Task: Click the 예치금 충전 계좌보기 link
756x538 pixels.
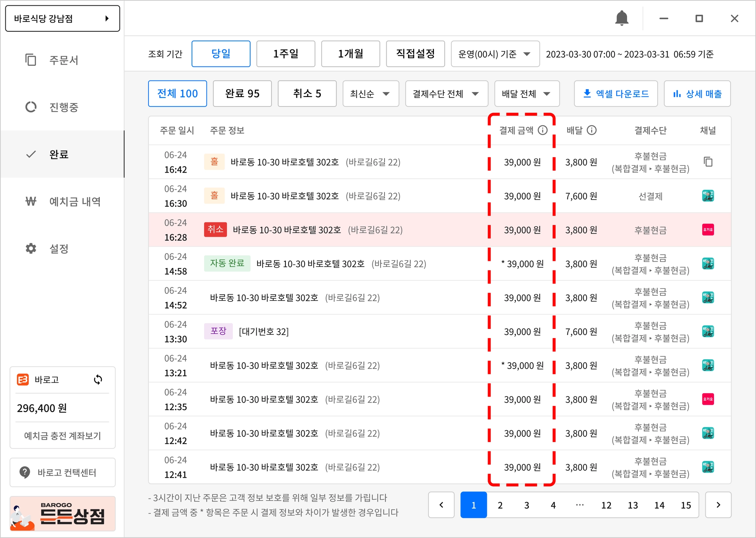Action: pyautogui.click(x=62, y=436)
